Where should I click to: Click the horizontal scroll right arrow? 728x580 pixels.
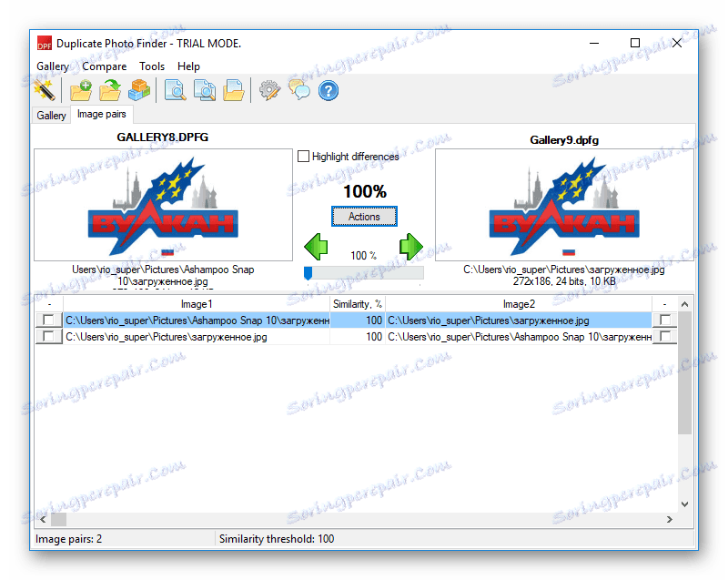coord(670,519)
